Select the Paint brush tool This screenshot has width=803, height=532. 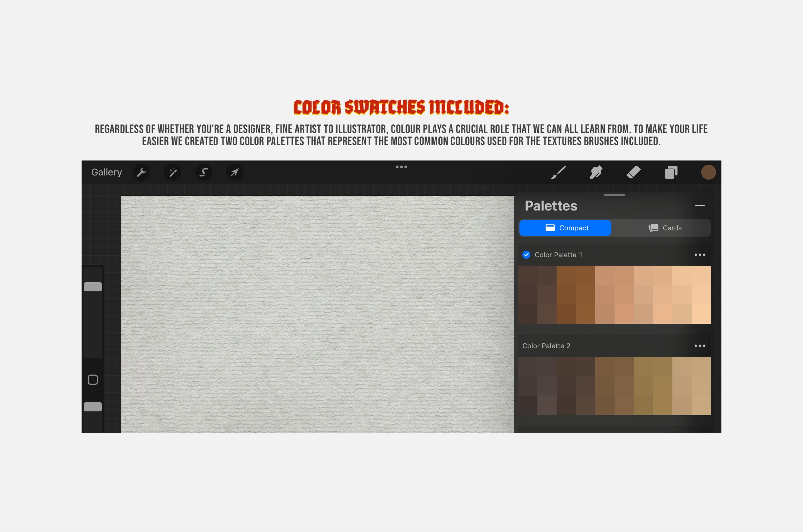pos(559,172)
